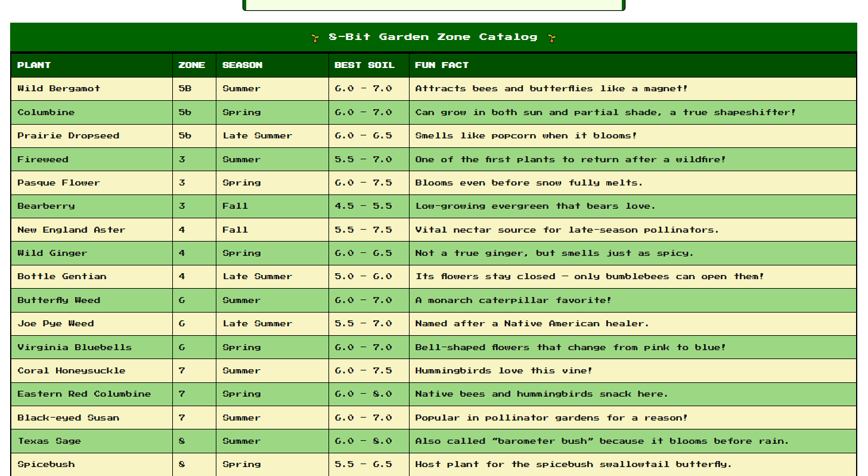868x476 pixels.
Task: Click the 8-Bit Garden Zone Catalog title
Action: click(433, 37)
